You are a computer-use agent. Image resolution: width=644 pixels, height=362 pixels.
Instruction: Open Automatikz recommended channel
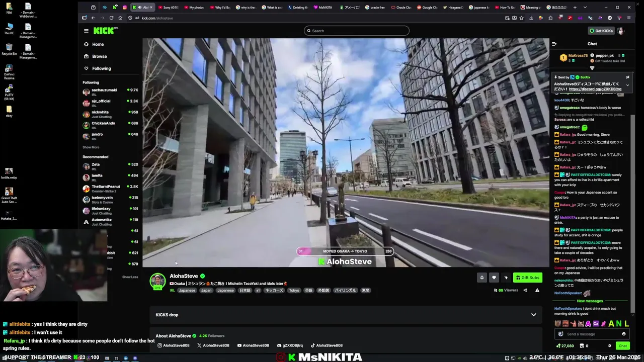point(110,222)
